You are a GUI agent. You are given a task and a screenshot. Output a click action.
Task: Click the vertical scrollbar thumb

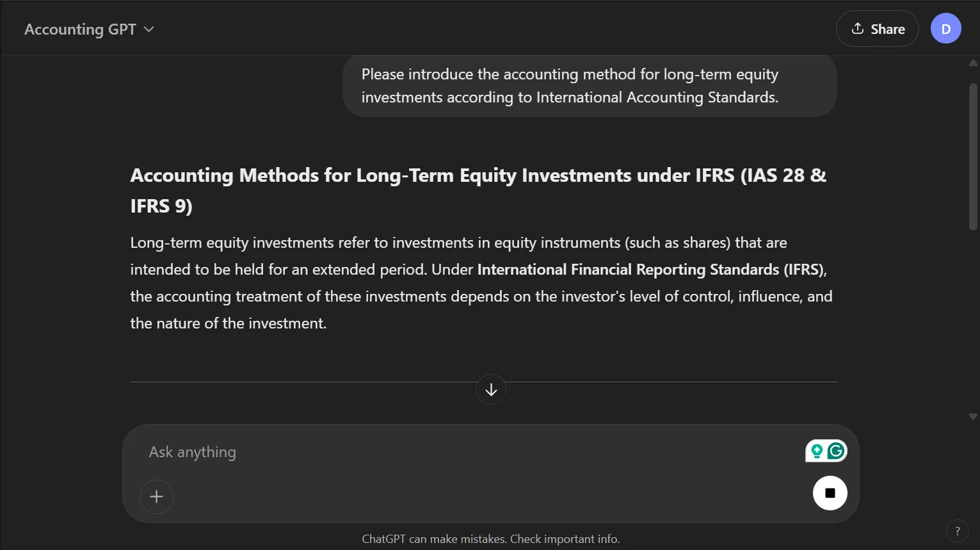coord(973,156)
